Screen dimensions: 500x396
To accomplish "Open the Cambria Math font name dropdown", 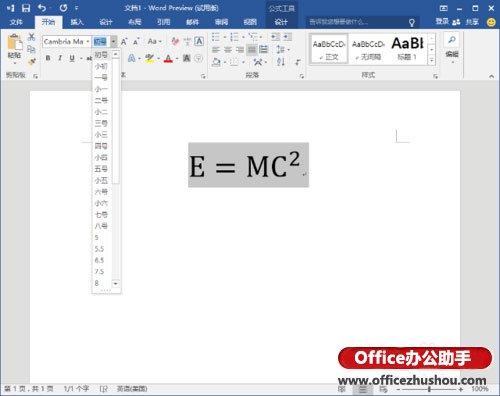I will click(x=88, y=42).
